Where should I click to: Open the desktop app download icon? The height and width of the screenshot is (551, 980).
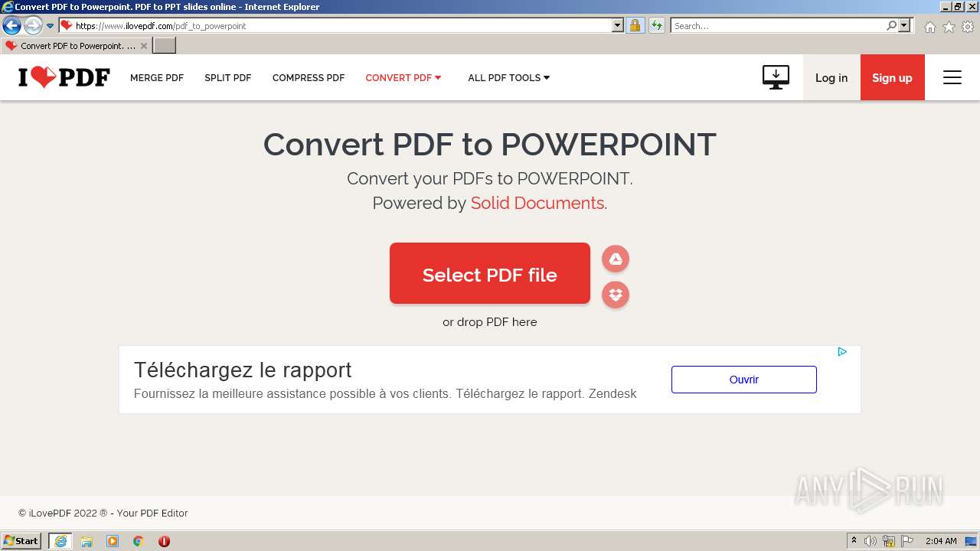click(x=776, y=77)
